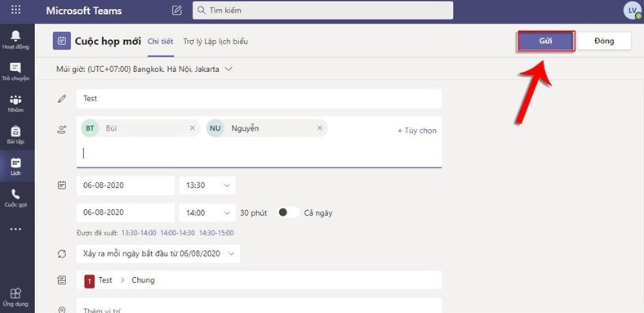
Task: Select suggested time 14:00-14:30
Action: [177, 233]
